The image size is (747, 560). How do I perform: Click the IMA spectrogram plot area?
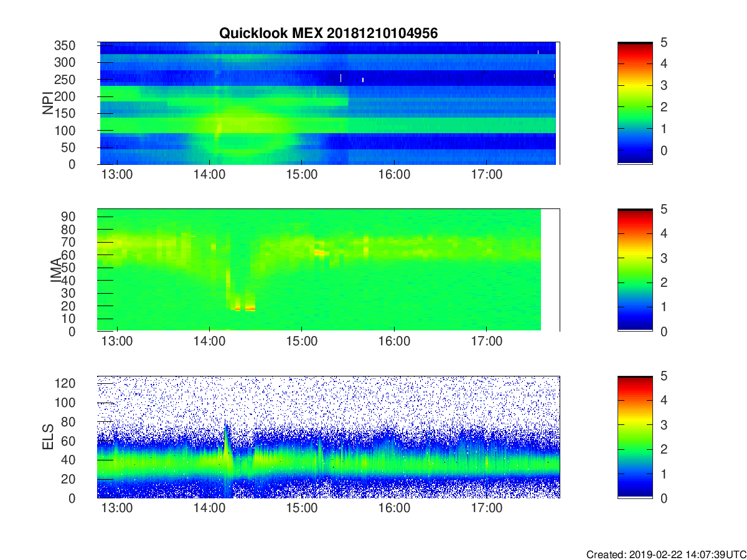click(329, 270)
